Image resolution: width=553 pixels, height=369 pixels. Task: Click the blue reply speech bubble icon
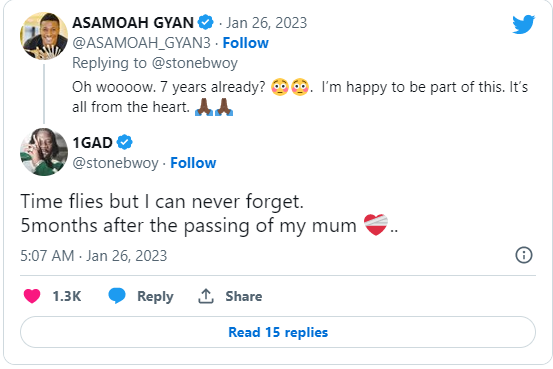pos(117,296)
